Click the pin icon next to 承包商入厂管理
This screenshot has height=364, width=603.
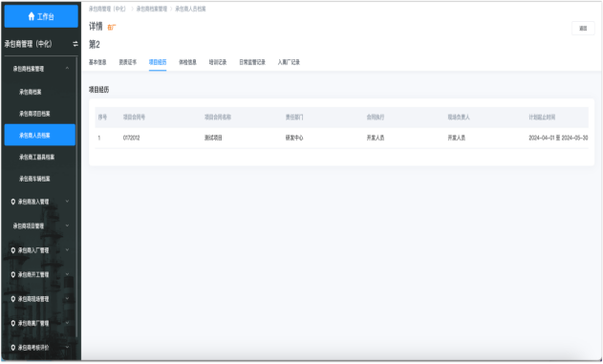pyautogui.click(x=13, y=250)
